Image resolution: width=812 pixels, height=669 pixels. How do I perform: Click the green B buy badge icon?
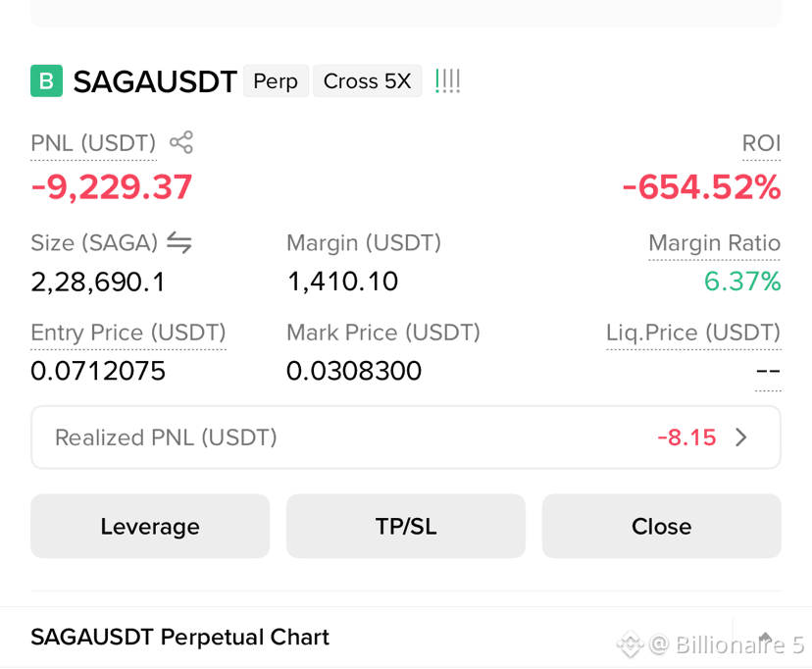coord(47,80)
